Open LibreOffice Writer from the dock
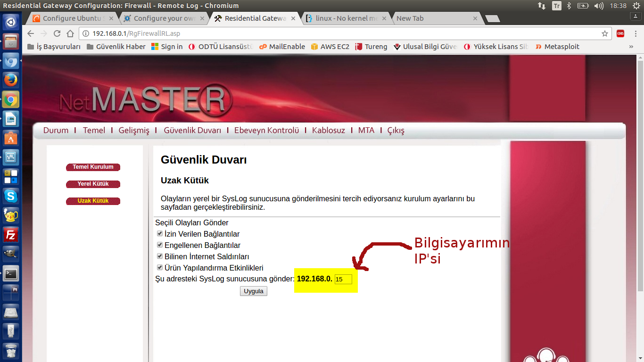This screenshot has width=644, height=362. click(11, 119)
